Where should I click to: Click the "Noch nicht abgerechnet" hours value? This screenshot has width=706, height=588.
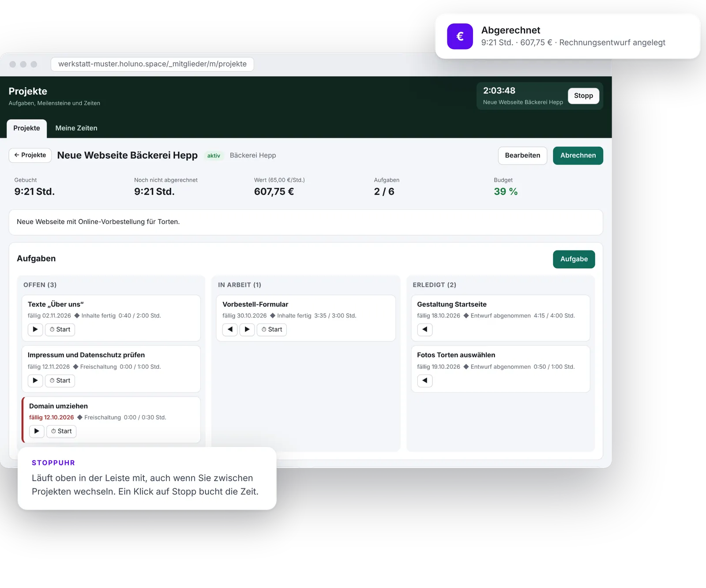[x=154, y=192]
